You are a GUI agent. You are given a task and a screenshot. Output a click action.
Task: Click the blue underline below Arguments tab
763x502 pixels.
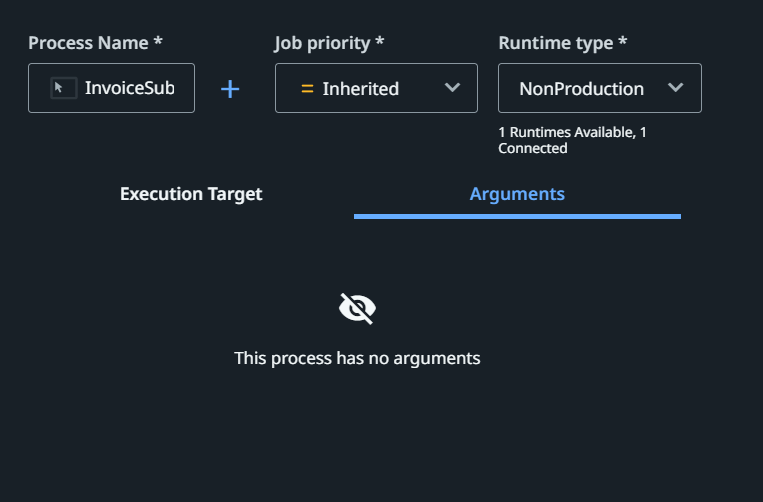click(x=517, y=216)
